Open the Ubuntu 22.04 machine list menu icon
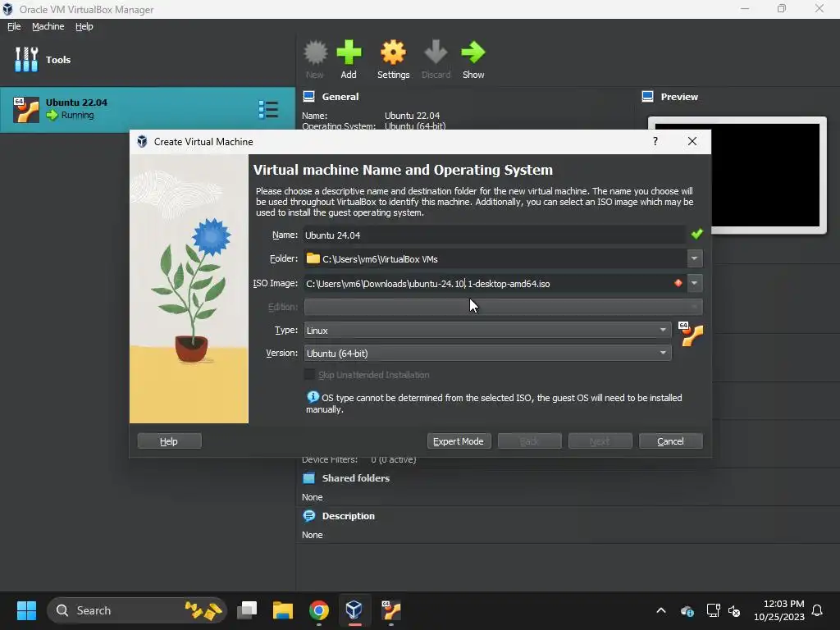Viewport: 840px width, 630px height. pos(268,109)
